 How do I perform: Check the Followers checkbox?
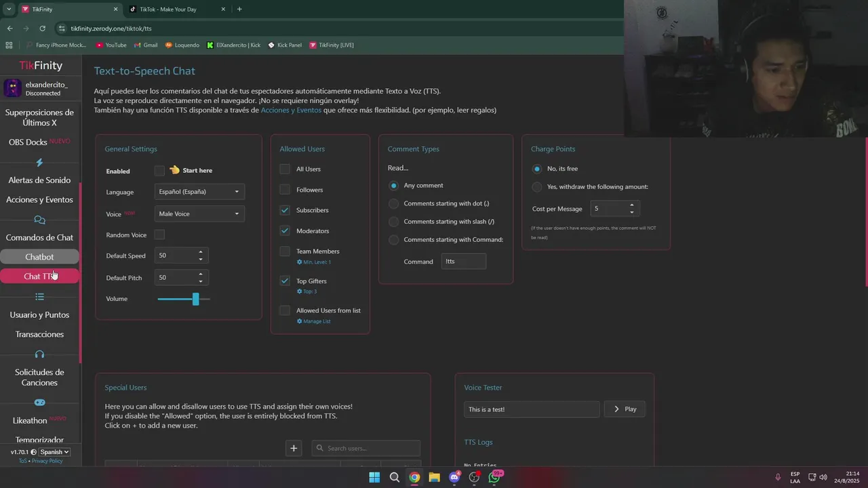(x=285, y=190)
